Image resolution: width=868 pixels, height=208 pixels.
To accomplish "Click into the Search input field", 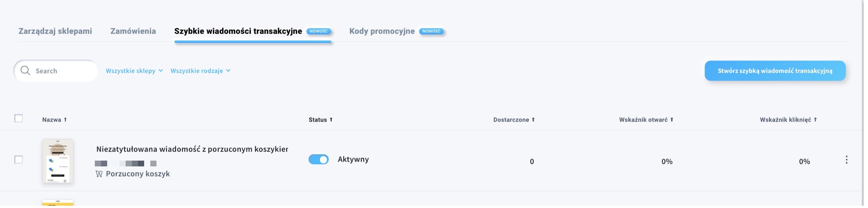I will tap(56, 71).
